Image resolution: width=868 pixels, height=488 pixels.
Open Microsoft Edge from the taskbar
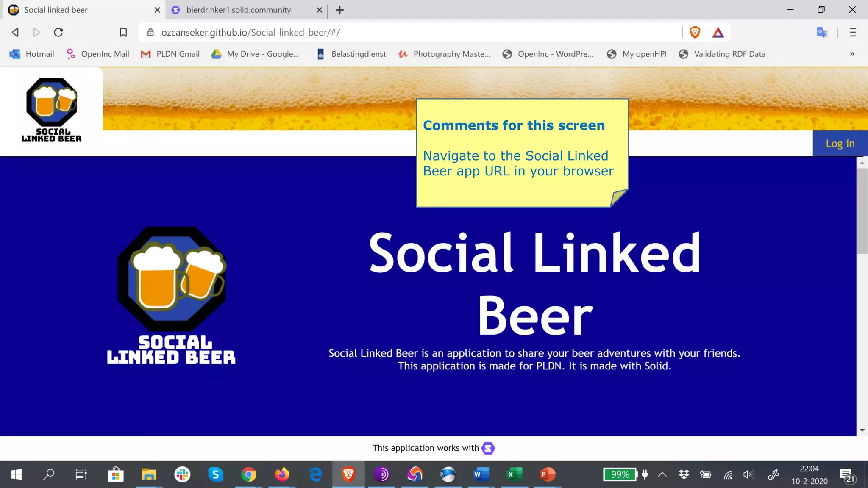315,474
